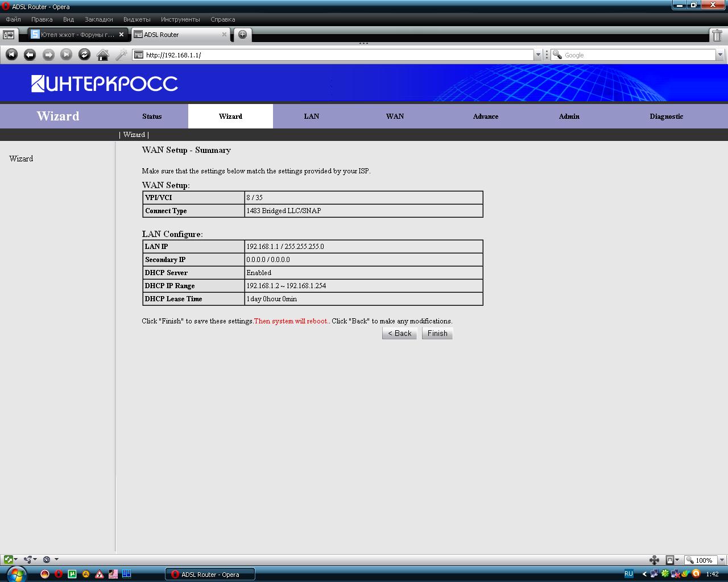Viewport: 728px width, 582px height.
Task: Close the ADSL Router tab
Action: [224, 35]
